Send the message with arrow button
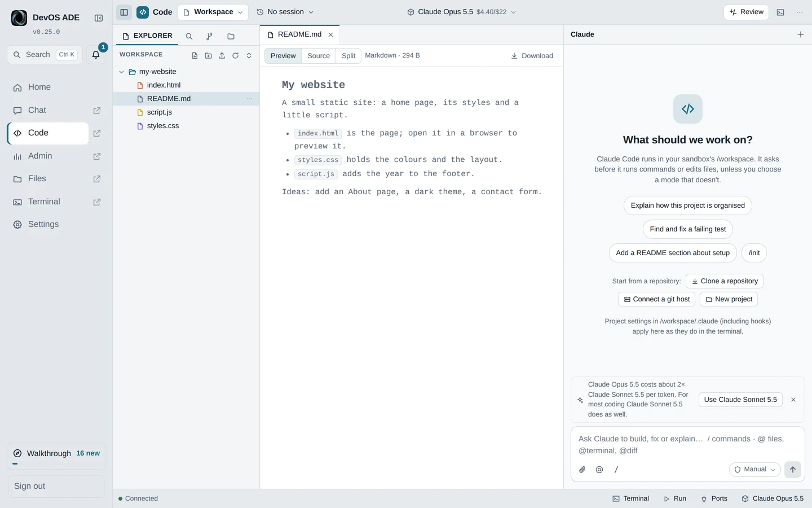812x508 pixels. click(x=792, y=470)
